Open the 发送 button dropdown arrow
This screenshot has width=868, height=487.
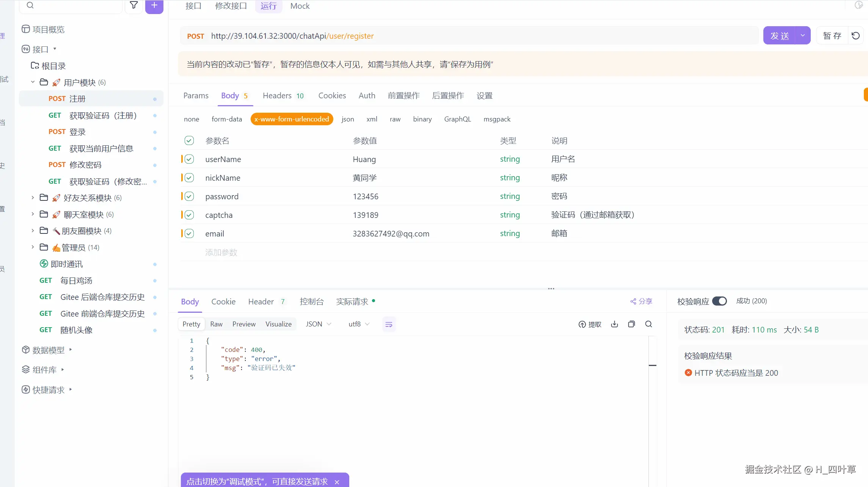tap(803, 36)
